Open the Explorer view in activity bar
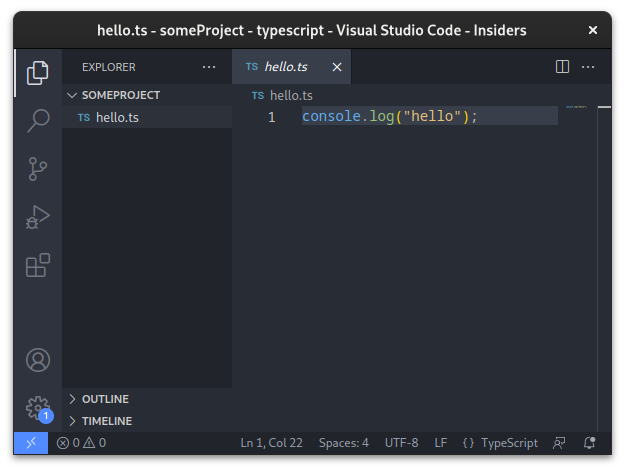 [38, 73]
